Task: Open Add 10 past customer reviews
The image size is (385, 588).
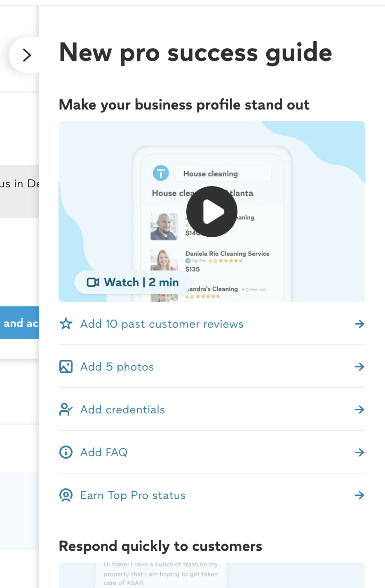Action: (x=162, y=324)
